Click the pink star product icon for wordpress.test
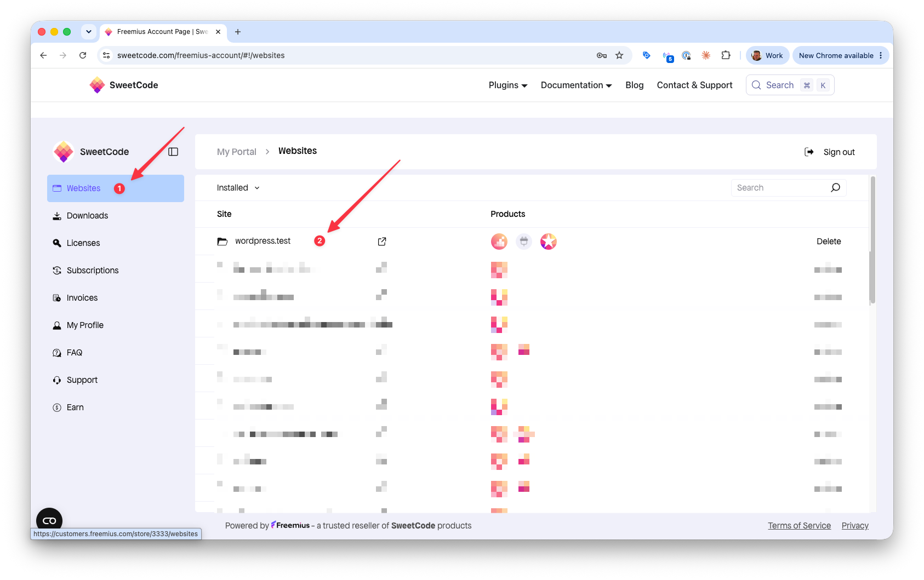 tap(549, 242)
